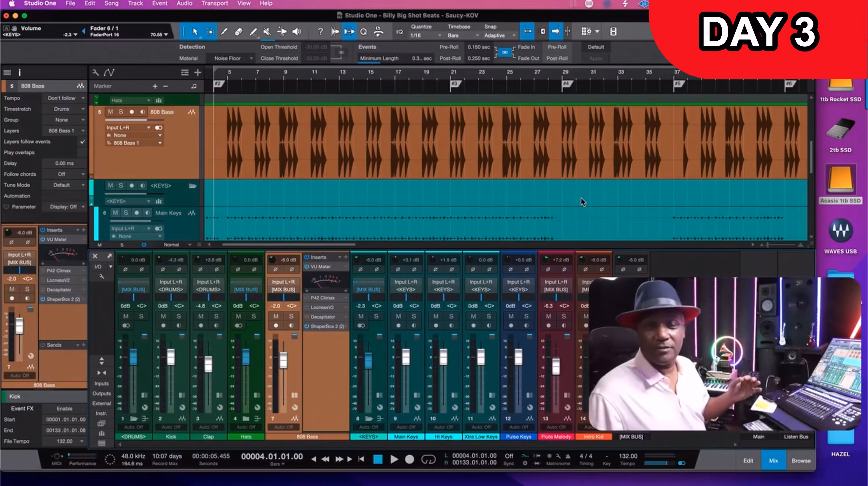This screenshot has width=868, height=486.
Task: Mute the 808 Bass track
Action: pos(110,112)
